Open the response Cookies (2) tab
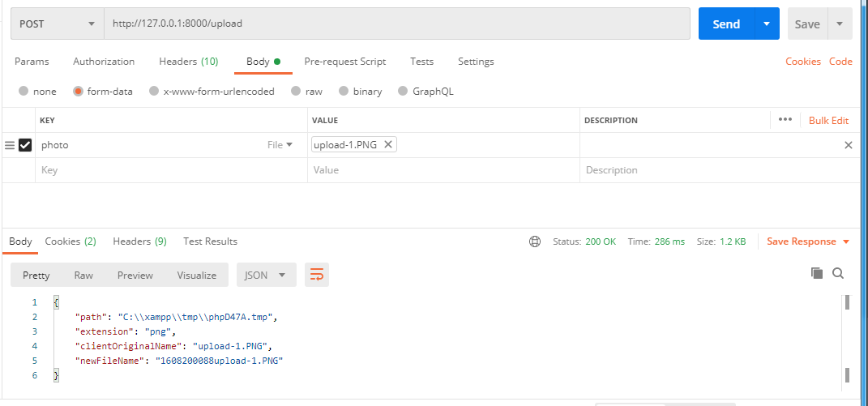 tap(71, 241)
